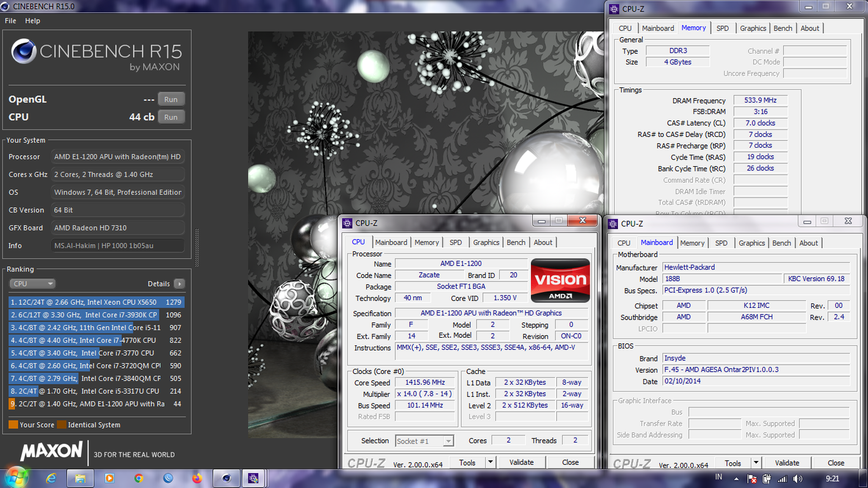Open Mainboard tab in front CPU-Z CPU window
Image resolution: width=868 pixels, height=488 pixels.
coord(391,242)
